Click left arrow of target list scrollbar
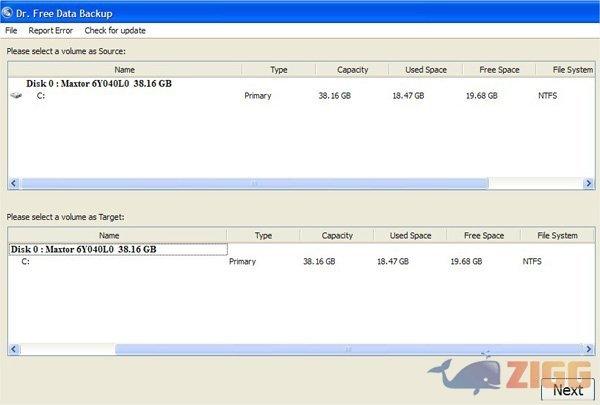 (14, 349)
